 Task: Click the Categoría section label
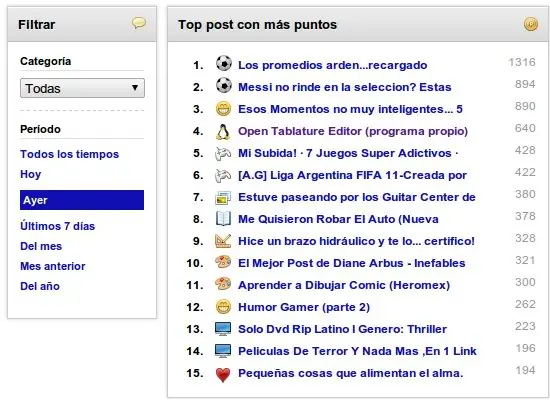pos(46,61)
